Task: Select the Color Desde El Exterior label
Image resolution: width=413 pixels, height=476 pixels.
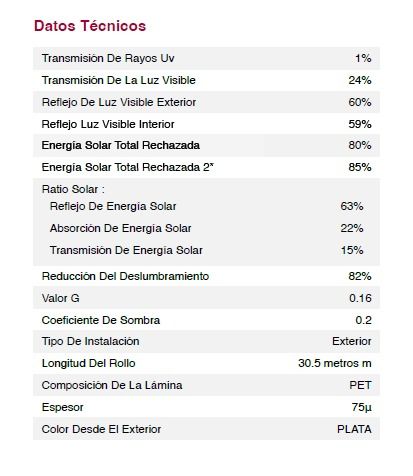Action: click(101, 429)
